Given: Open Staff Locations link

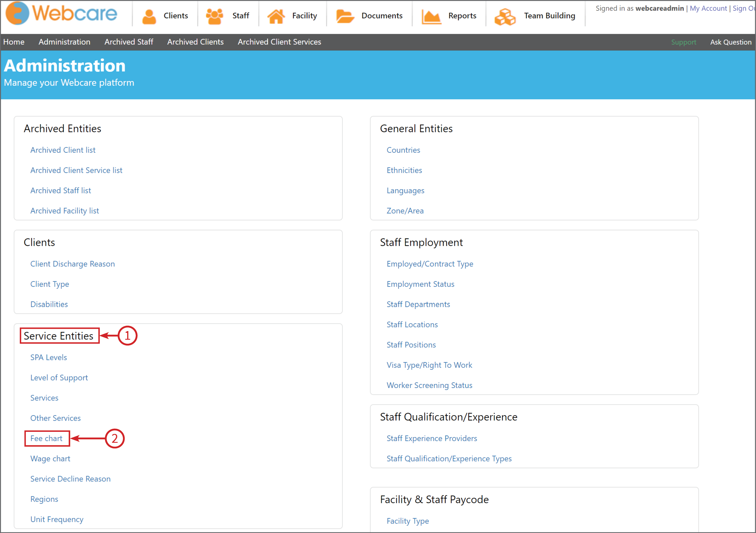Looking at the screenshot, I should tap(412, 324).
